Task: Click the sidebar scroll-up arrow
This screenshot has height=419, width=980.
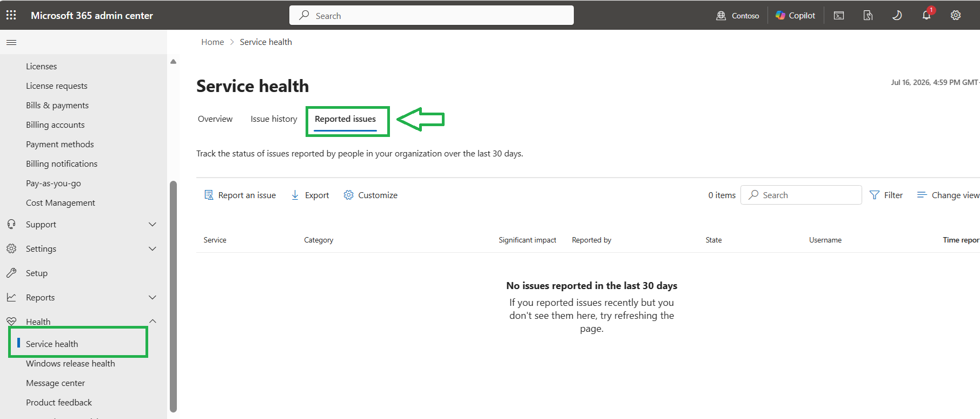Action: (x=173, y=61)
